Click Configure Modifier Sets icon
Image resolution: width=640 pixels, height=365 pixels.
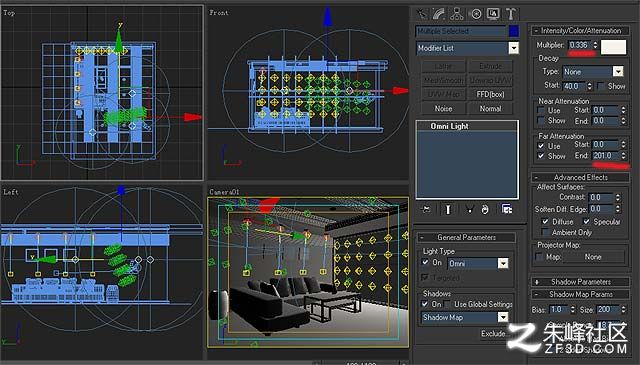(x=507, y=209)
